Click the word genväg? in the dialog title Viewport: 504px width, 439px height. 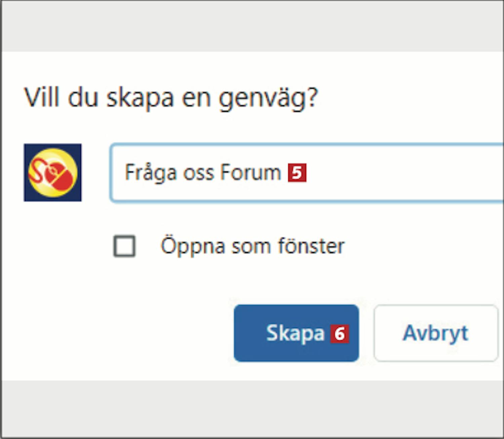tap(268, 99)
